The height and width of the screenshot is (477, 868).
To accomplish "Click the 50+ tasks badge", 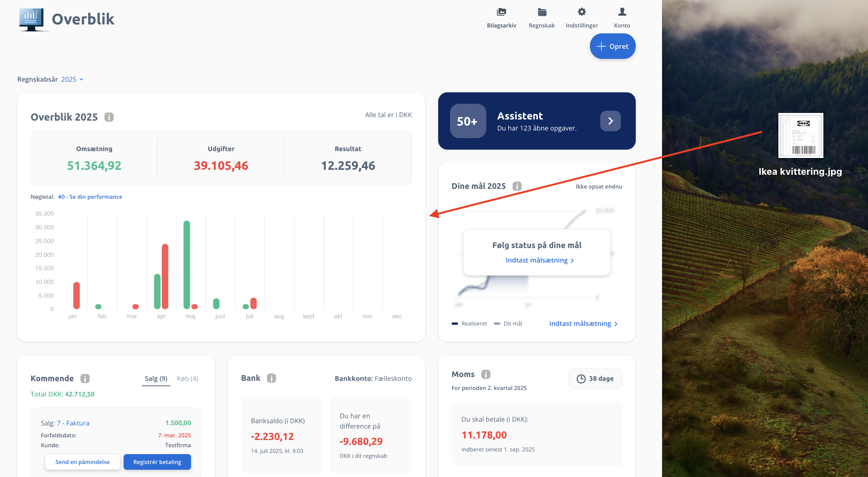I will [x=468, y=121].
